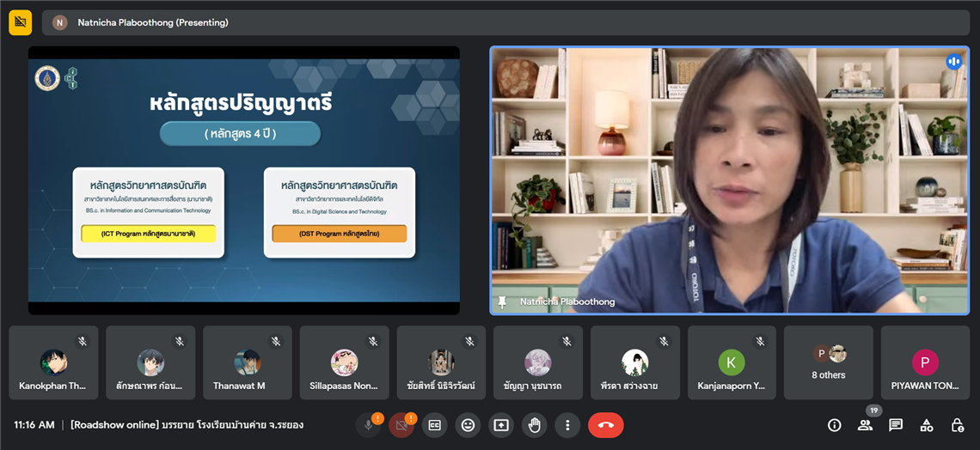Image resolution: width=980 pixels, height=450 pixels.
Task: Click the present screen icon
Action: pyautogui.click(x=501, y=425)
